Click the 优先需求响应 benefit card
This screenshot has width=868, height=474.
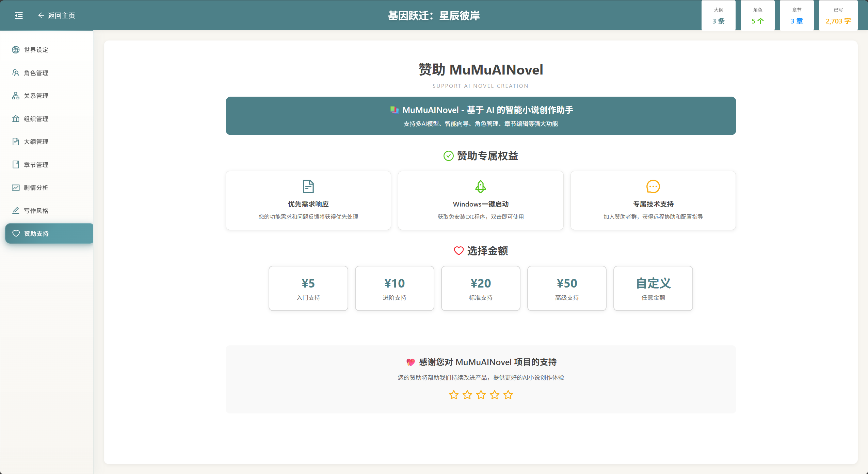pyautogui.click(x=308, y=200)
